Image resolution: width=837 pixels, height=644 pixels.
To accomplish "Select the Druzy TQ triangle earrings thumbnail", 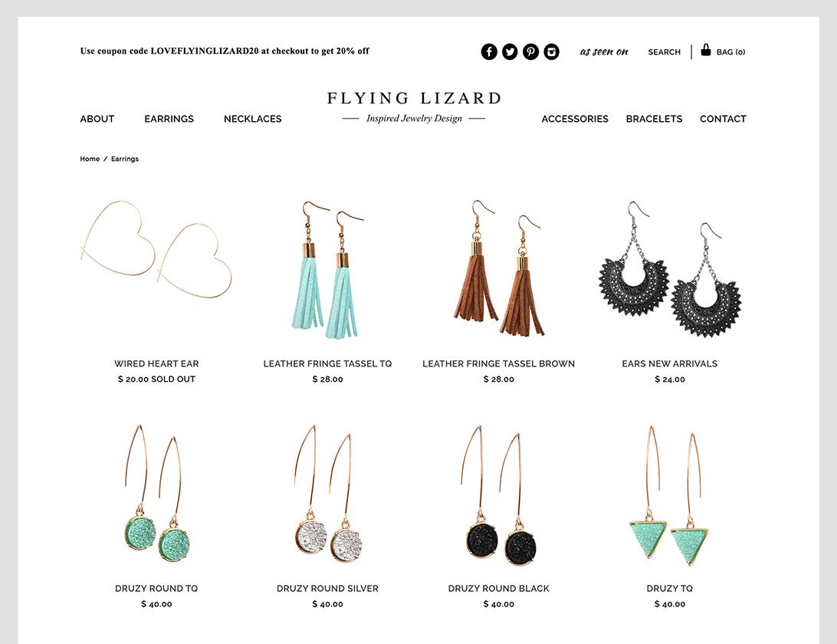I will 669,495.
